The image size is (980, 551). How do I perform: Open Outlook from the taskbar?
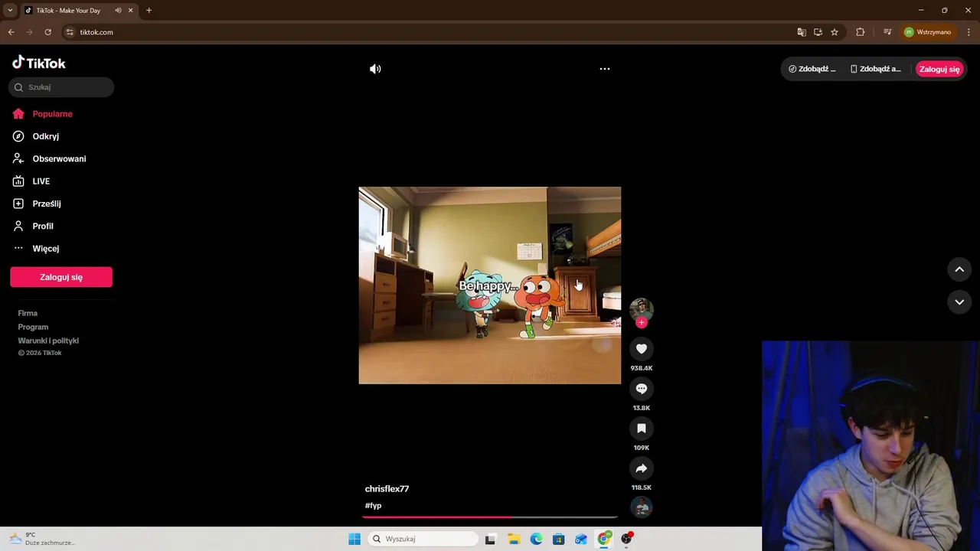pyautogui.click(x=581, y=539)
